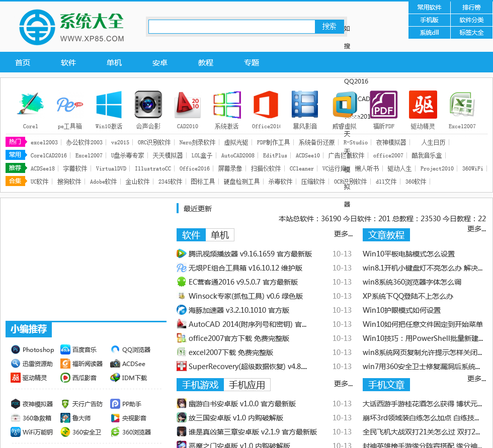Click the 夜神模拟器 icon in sidebar
Image resolution: width=493 pixels, height=448 pixels.
click(x=16, y=404)
